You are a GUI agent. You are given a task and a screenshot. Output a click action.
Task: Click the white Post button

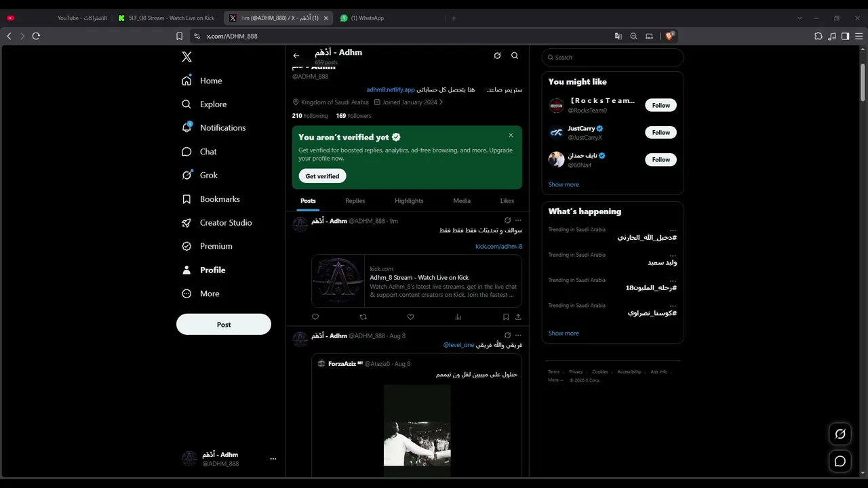[224, 324]
